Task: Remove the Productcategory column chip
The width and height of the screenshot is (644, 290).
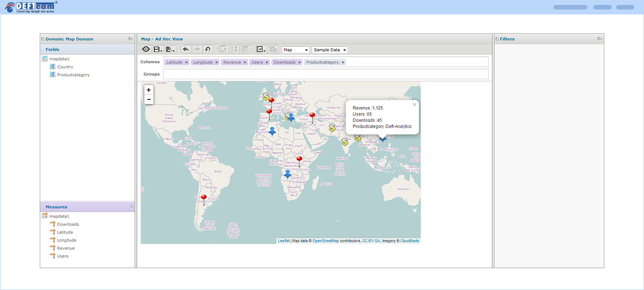Action: 343,62
